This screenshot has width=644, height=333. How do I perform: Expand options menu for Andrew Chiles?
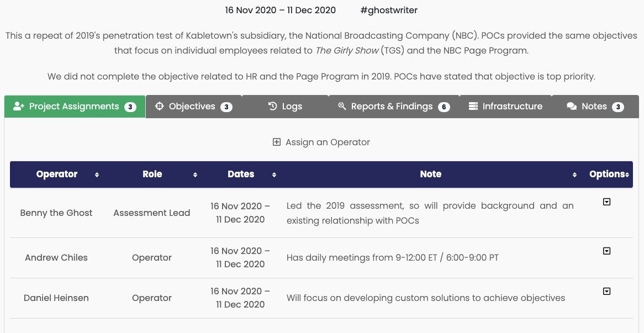(606, 251)
